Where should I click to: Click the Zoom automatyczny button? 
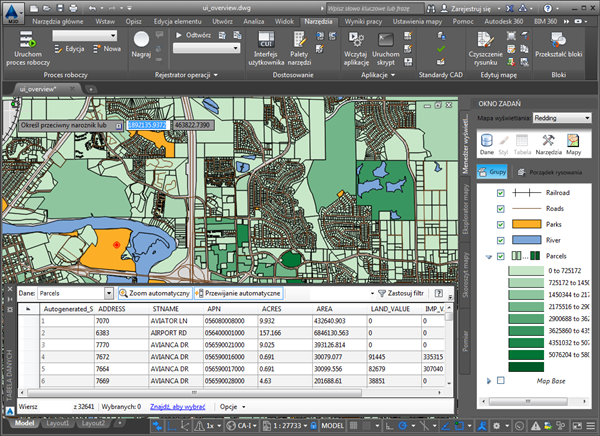(x=155, y=294)
